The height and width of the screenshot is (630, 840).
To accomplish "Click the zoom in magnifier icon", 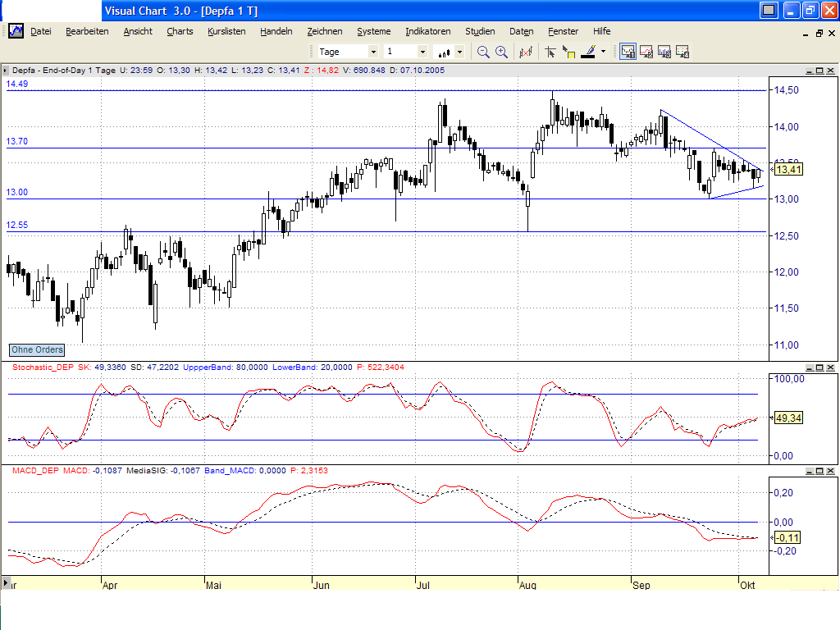I will (x=501, y=52).
